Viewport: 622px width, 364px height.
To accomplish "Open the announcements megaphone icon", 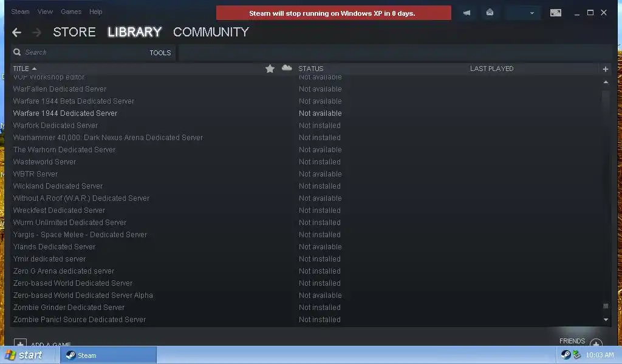I will (x=467, y=13).
